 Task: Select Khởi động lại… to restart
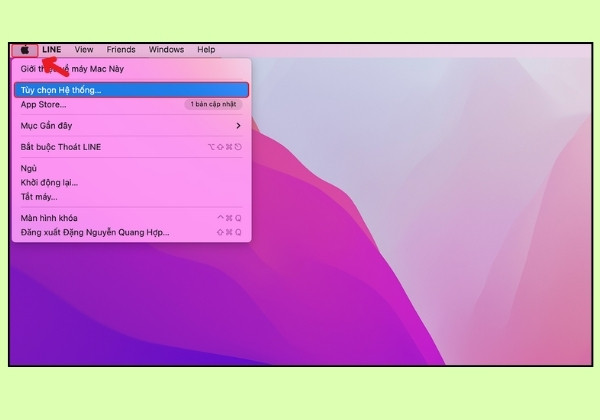(x=132, y=182)
